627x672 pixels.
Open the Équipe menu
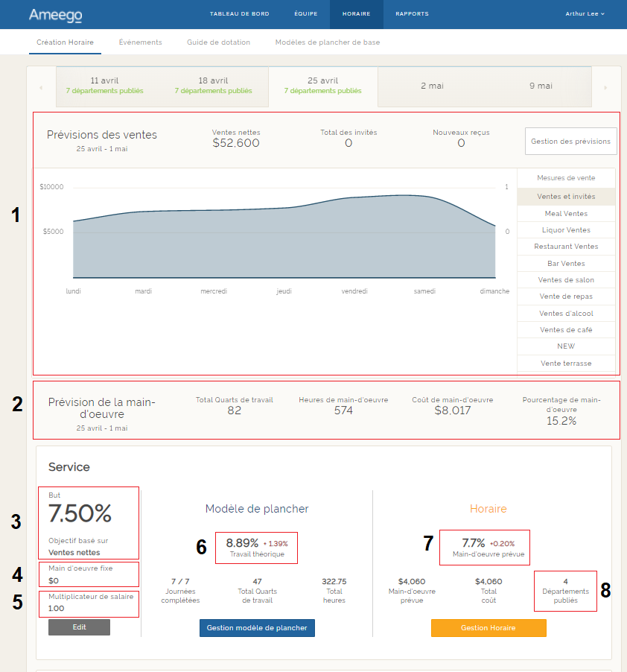(305, 14)
